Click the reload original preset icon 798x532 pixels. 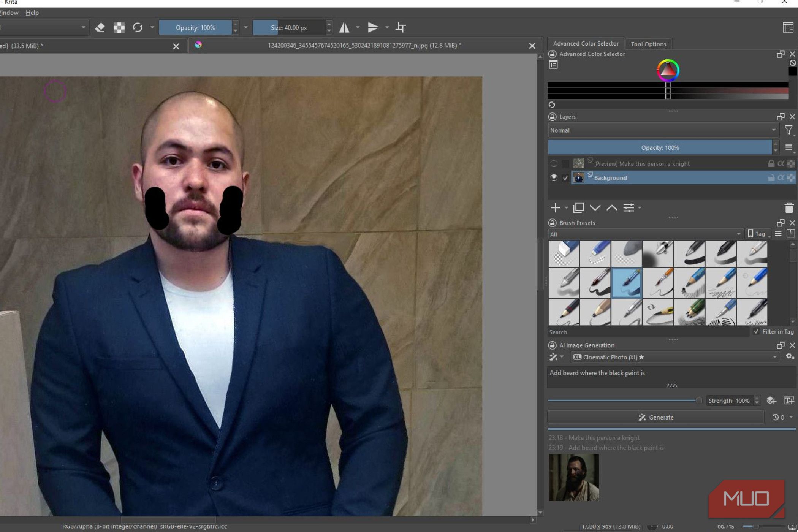click(x=138, y=27)
